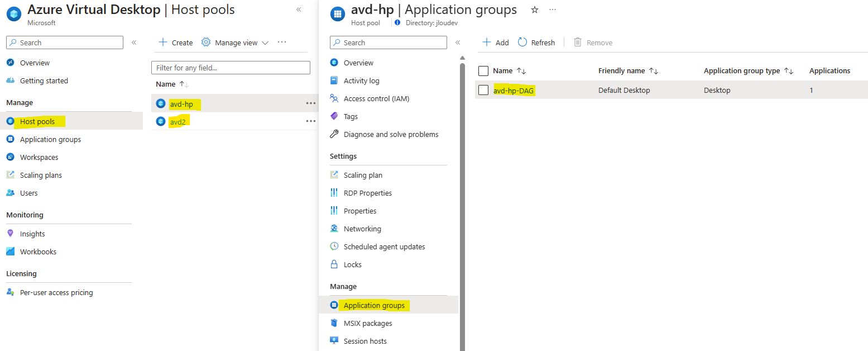Click the Workbooks icon

10,252
